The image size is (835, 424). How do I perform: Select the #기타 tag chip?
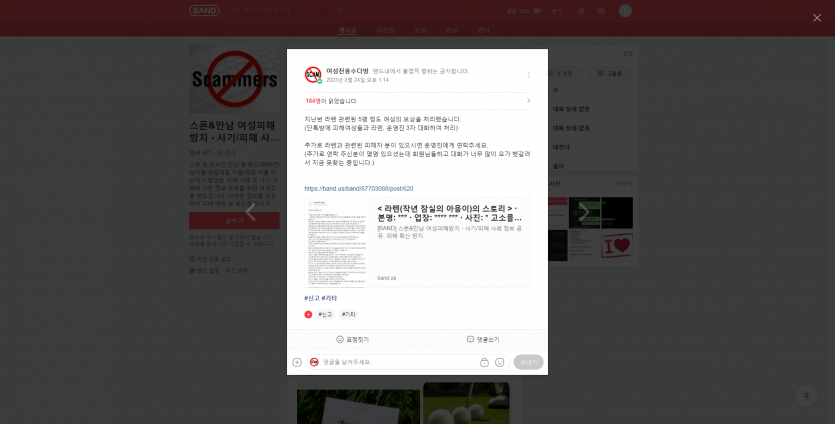(349, 314)
